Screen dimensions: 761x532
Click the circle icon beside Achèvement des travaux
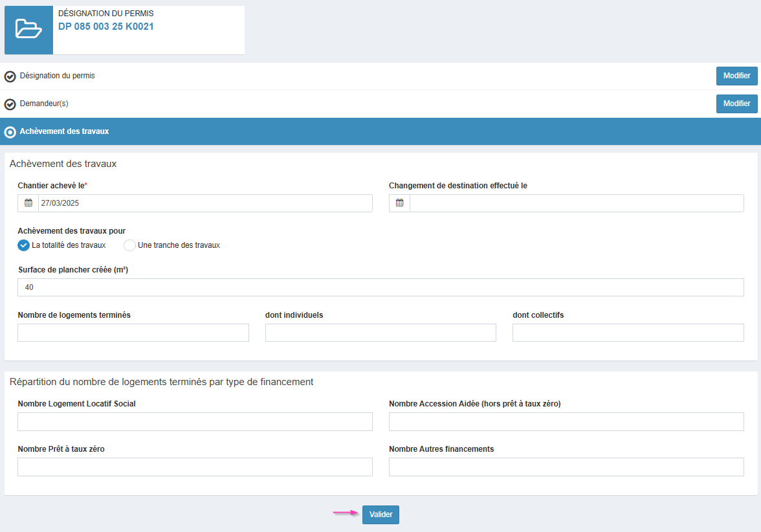click(10, 132)
